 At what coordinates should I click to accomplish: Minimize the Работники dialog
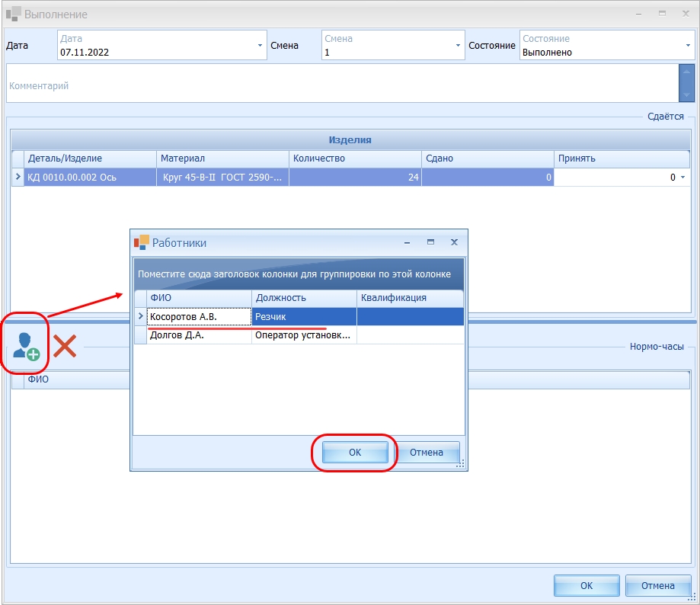pos(408,242)
